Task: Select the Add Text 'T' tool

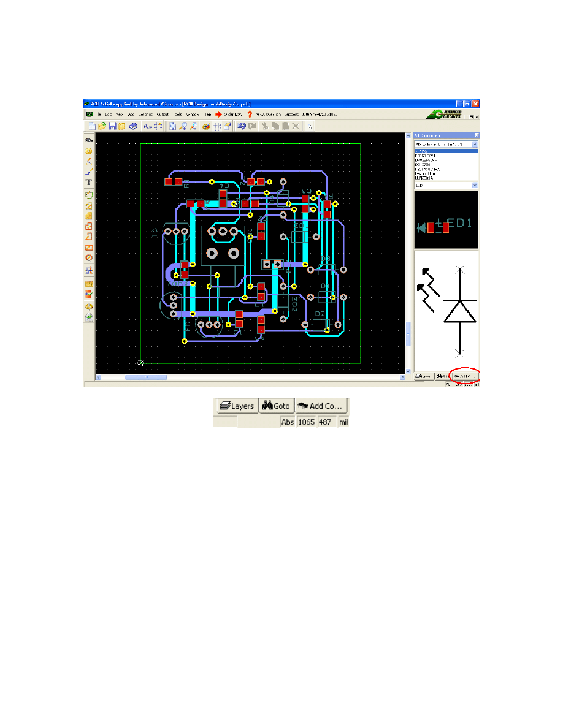Action: click(x=89, y=183)
